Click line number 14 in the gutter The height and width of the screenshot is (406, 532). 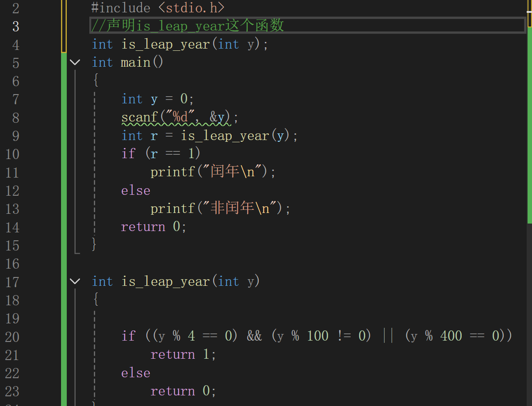[x=12, y=228]
